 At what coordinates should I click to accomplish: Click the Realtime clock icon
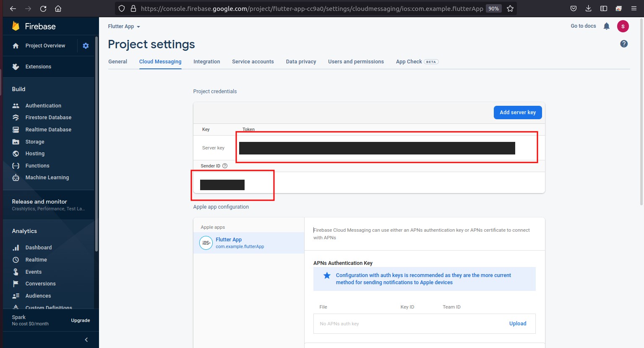point(16,260)
